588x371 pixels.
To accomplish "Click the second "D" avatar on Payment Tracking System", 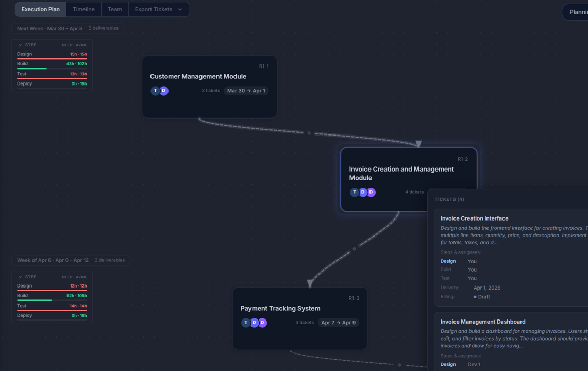I will tap(263, 322).
